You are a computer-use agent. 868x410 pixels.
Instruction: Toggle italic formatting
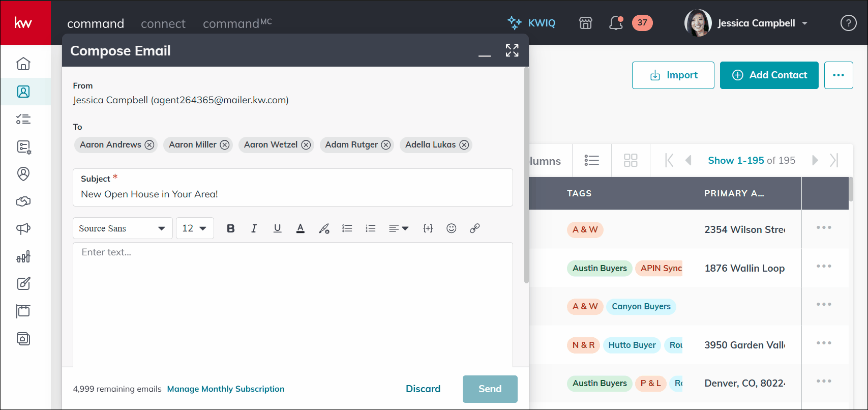[254, 228]
